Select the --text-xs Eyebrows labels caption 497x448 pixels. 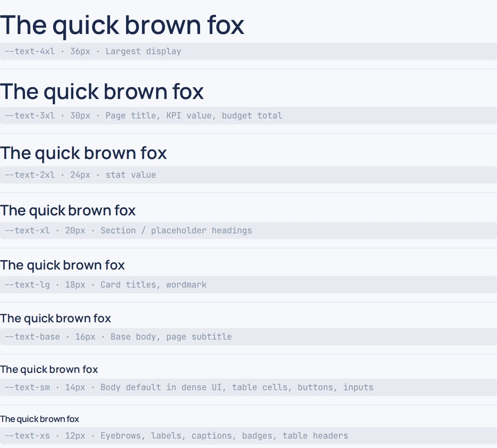248,436
